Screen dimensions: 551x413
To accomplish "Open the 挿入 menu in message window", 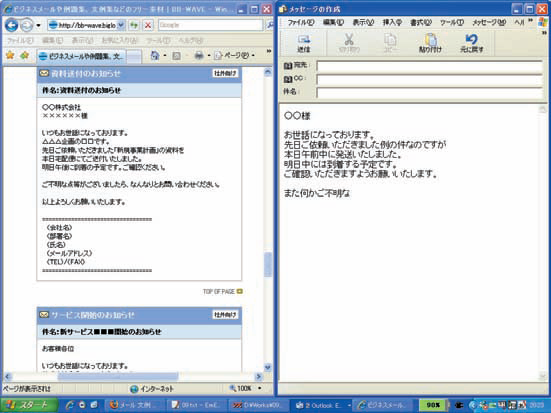I will click(x=392, y=22).
